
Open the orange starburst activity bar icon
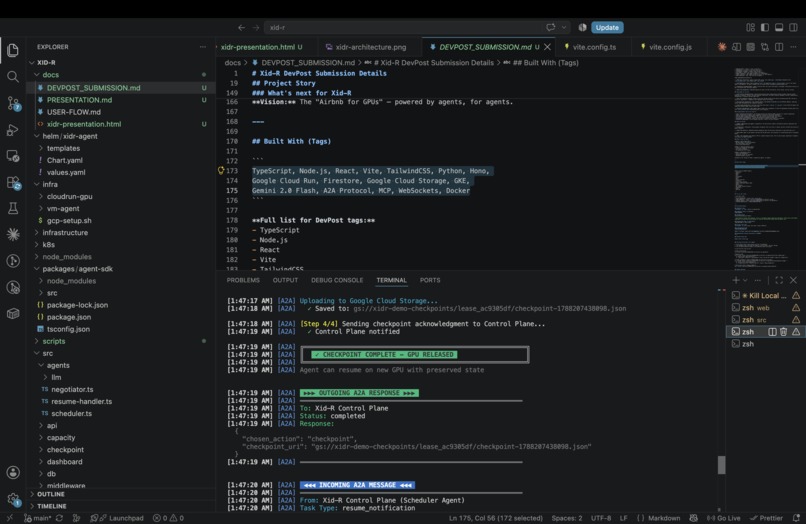pos(13,234)
